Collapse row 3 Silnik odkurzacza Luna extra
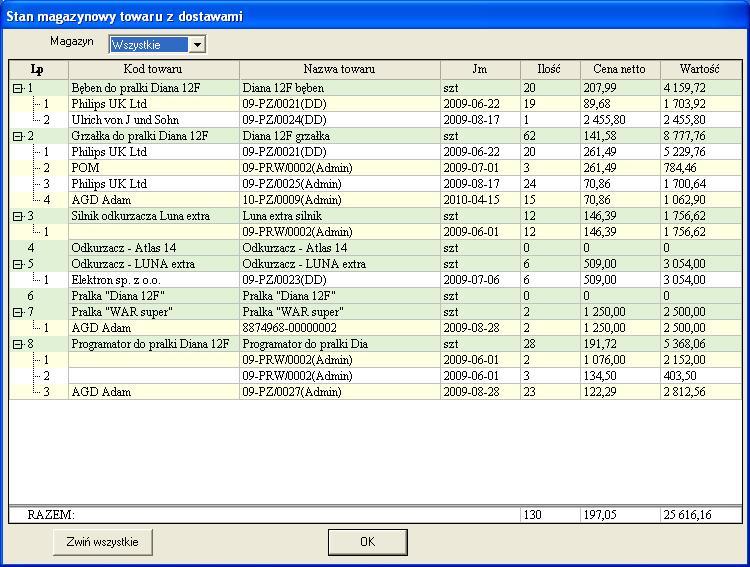Viewport: 750px width, 567px height. point(17,216)
